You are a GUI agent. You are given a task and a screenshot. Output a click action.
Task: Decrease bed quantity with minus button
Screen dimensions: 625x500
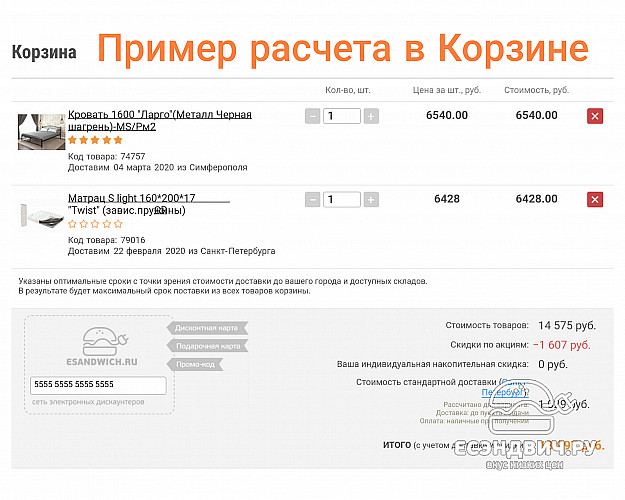pos(313,116)
